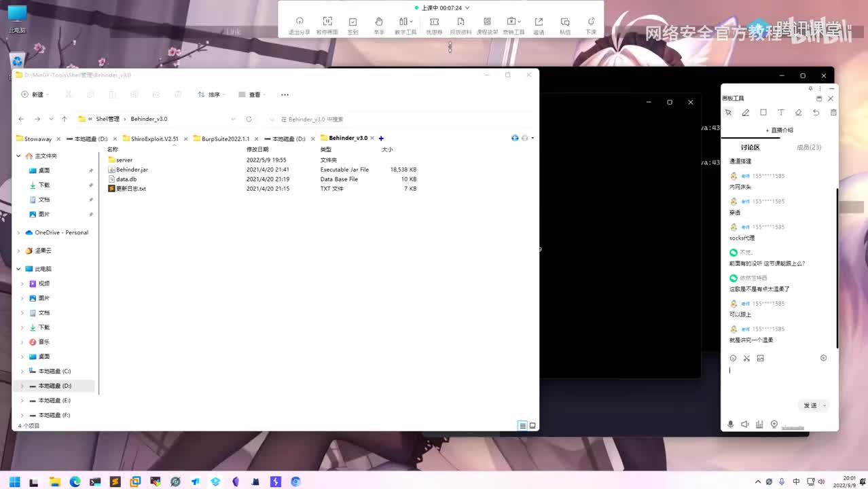Open 营销工具 marketing tools dropdown
The image size is (868, 489).
[x=513, y=26]
